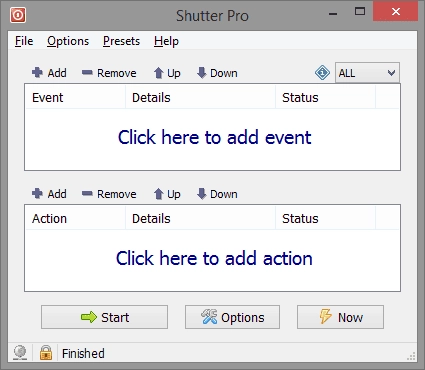Viewport: 425px width, 370px height.
Task: Close the Shutter Pro window
Action: [x=396, y=12]
